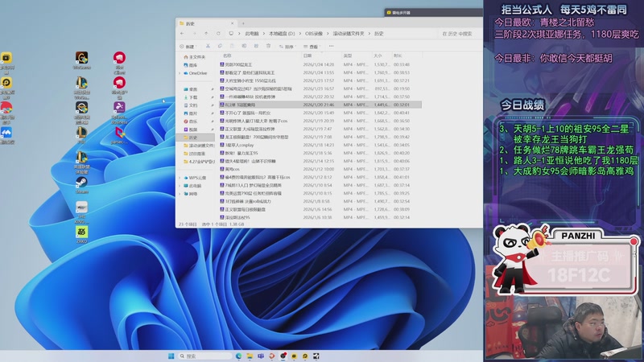Screen dimensions: 644x362
Task: Select 本地磁盘 (D:) in the address breadcrumb
Action: click(x=282, y=34)
